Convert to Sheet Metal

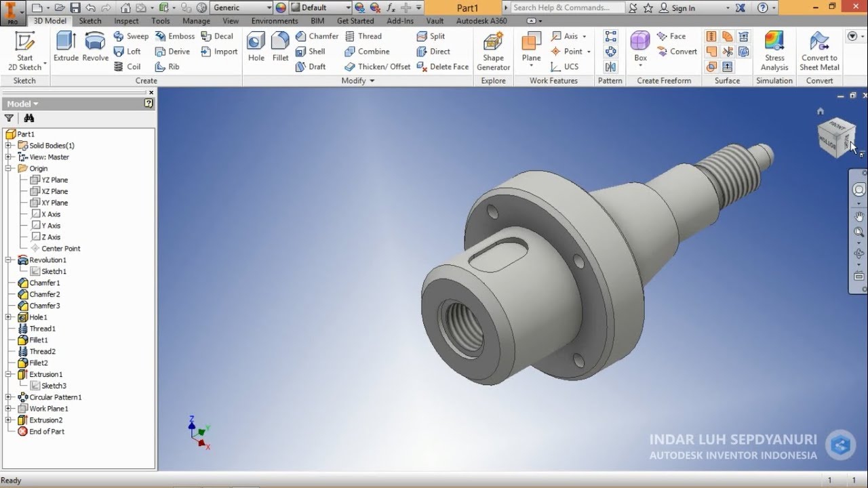819,51
